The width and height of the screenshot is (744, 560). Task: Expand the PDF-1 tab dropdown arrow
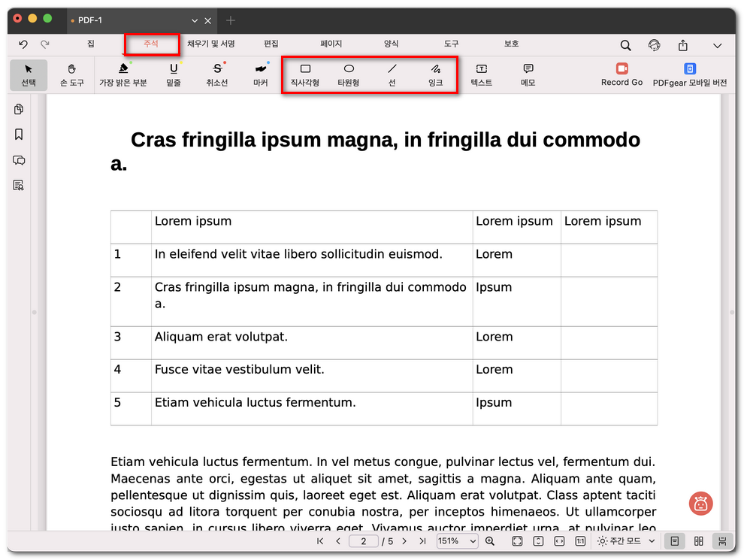coord(195,20)
